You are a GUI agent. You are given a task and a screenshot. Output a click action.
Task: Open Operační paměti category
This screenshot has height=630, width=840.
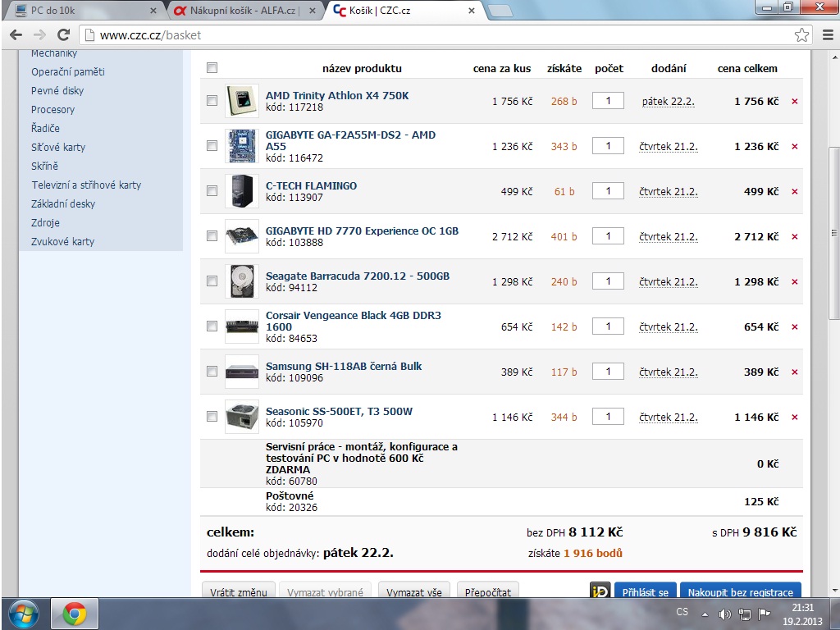pyautogui.click(x=68, y=72)
